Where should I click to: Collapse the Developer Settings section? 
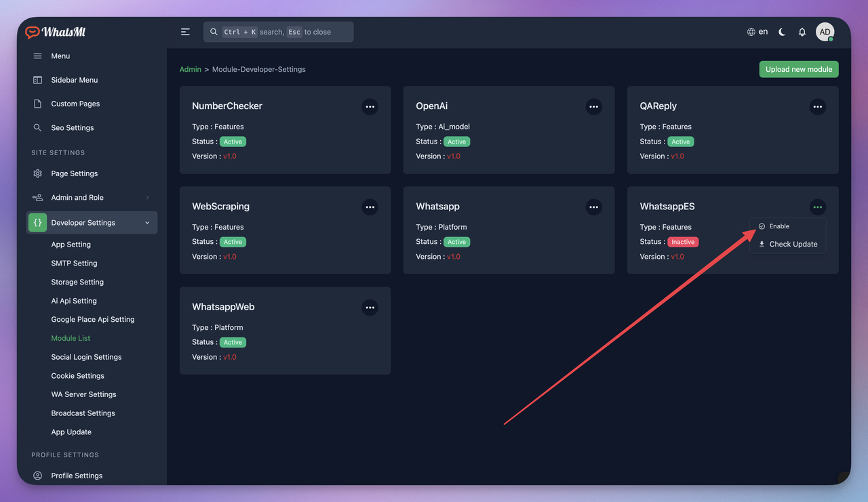pos(92,222)
